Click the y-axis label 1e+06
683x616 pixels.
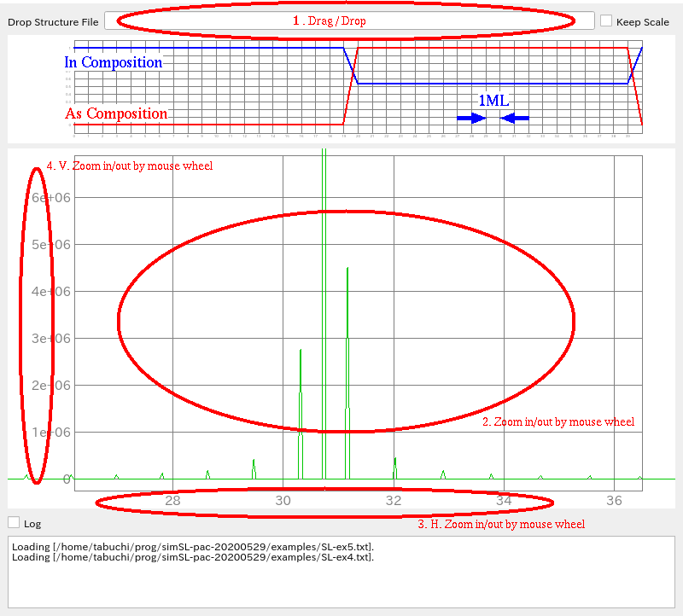pos(50,433)
